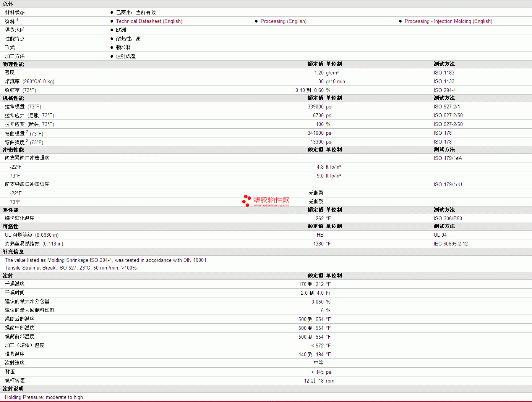Image resolution: width=532 pixels, height=402 pixels.
Task: Click the bullet icon before 颗粒料
Action: (x=112, y=47)
